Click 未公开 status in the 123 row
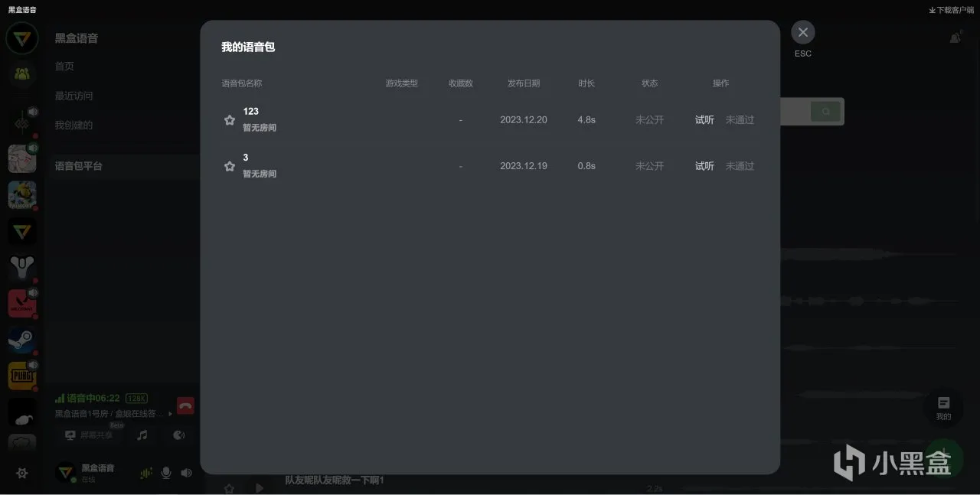980x495 pixels. click(649, 120)
